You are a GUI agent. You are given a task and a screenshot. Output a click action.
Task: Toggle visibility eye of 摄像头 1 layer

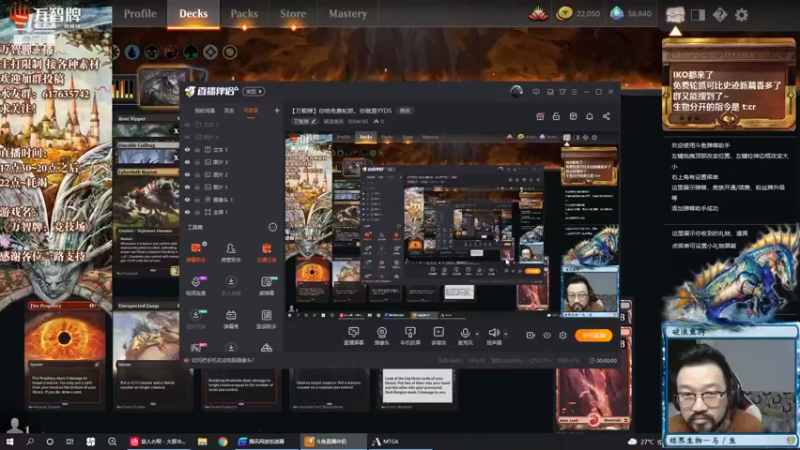(x=187, y=199)
